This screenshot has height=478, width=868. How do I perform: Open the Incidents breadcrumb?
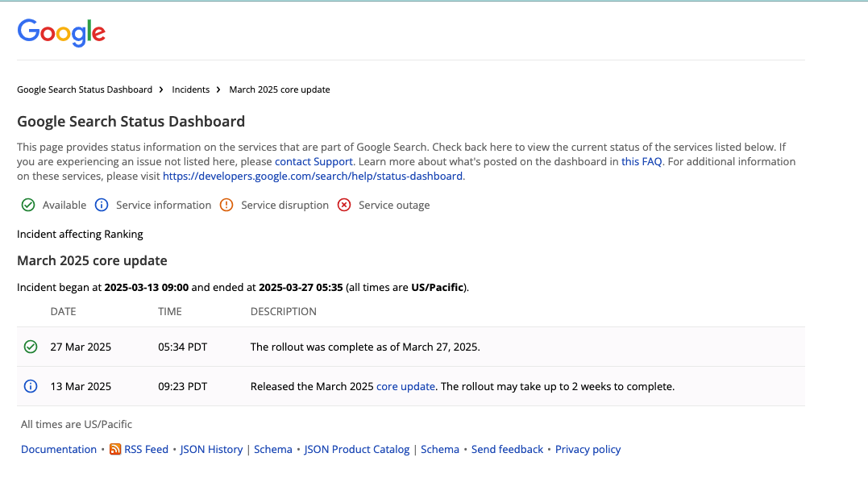[191, 89]
